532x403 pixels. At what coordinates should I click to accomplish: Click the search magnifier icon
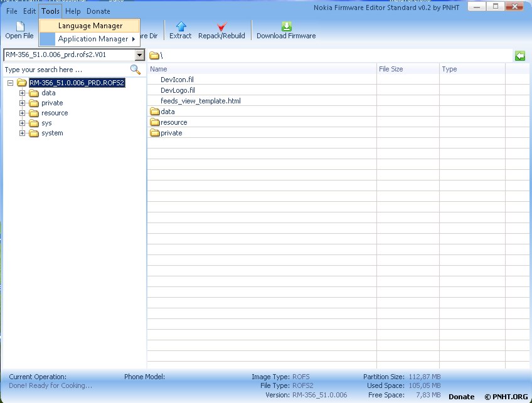point(135,70)
